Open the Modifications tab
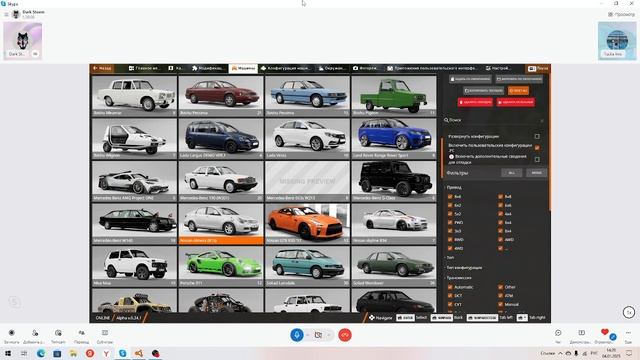The height and width of the screenshot is (360, 640). click(208, 68)
